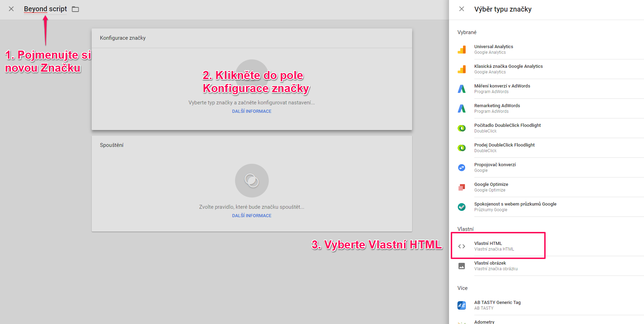Click the Universal Analytics icon

click(462, 50)
